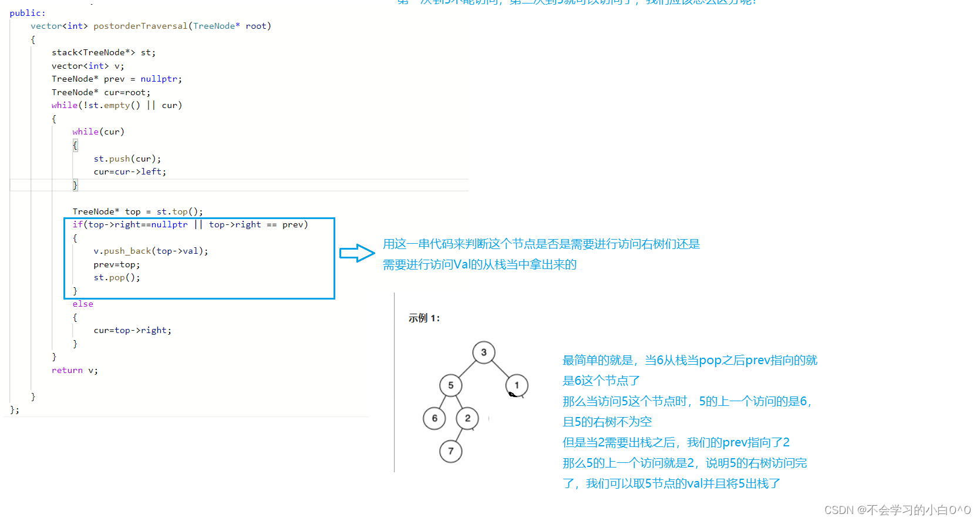The image size is (980, 521).
Task: Select the "prev=top;" assignment
Action: point(117,264)
